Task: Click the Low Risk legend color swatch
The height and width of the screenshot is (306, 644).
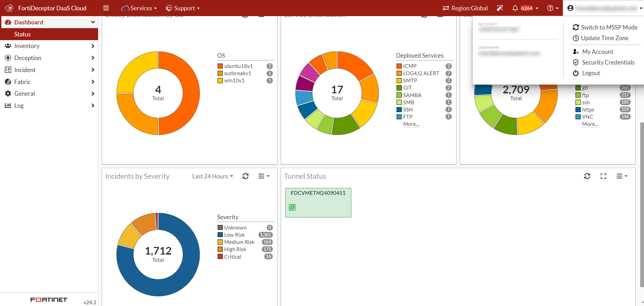Action: [x=220, y=235]
